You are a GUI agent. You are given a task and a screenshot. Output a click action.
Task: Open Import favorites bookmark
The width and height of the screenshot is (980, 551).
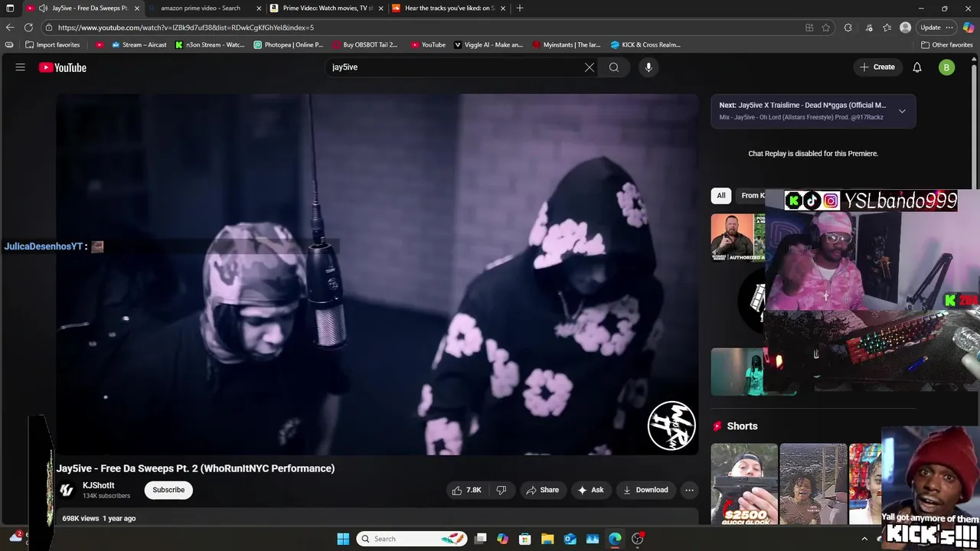coord(52,45)
